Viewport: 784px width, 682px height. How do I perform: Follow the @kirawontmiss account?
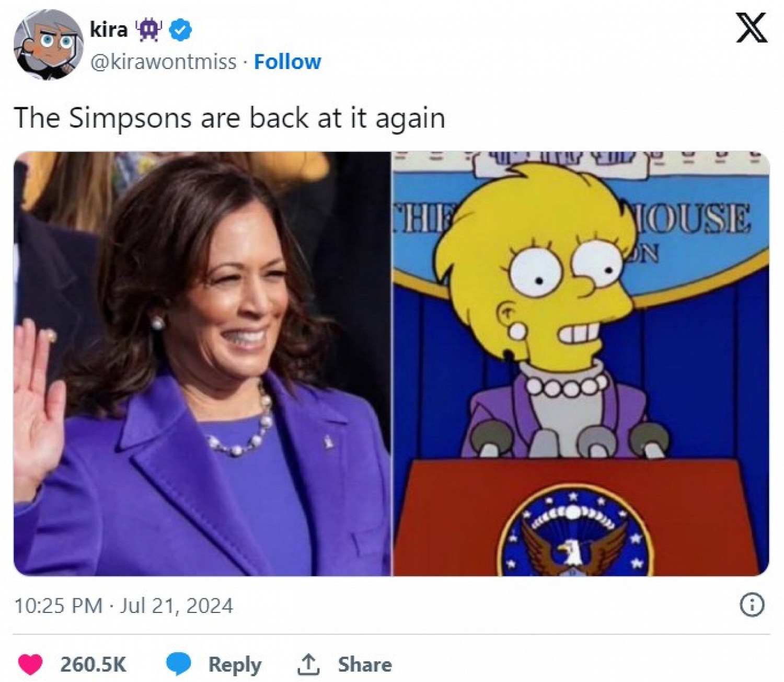click(287, 62)
